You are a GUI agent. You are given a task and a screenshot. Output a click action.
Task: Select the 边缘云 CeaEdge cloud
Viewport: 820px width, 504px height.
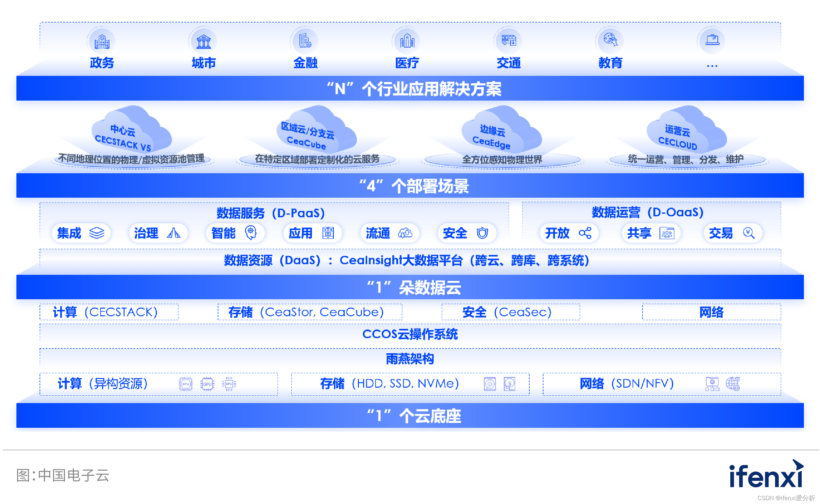pyautogui.click(x=501, y=129)
